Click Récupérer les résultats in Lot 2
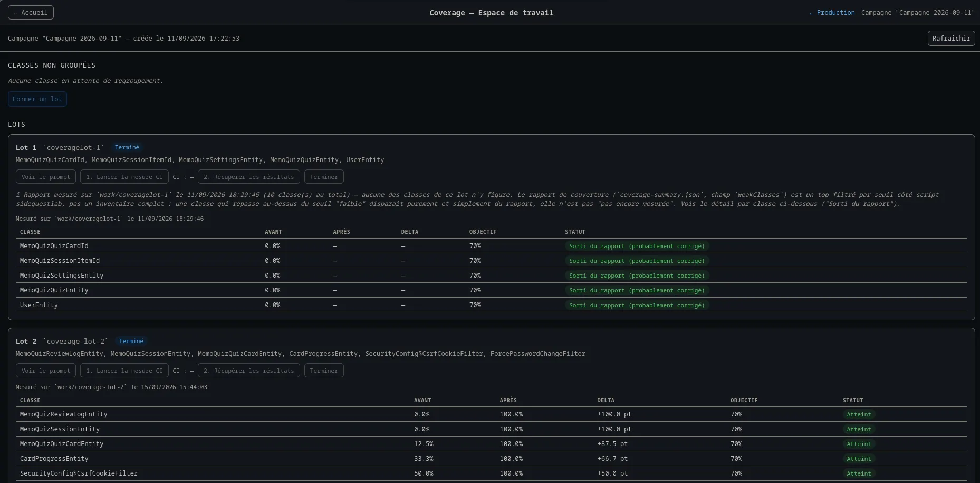Screen dimensions: 980x483 click(x=249, y=371)
